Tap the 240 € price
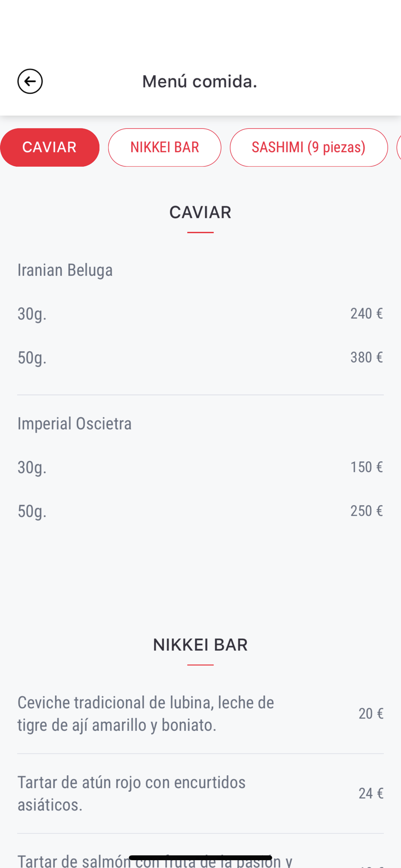 click(366, 313)
